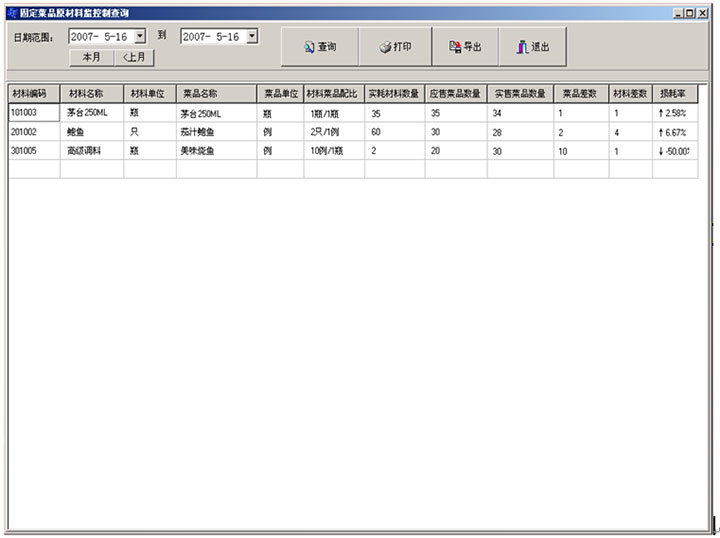
Task: Select the 鲍鱼 material row cell
Action: (x=91, y=132)
